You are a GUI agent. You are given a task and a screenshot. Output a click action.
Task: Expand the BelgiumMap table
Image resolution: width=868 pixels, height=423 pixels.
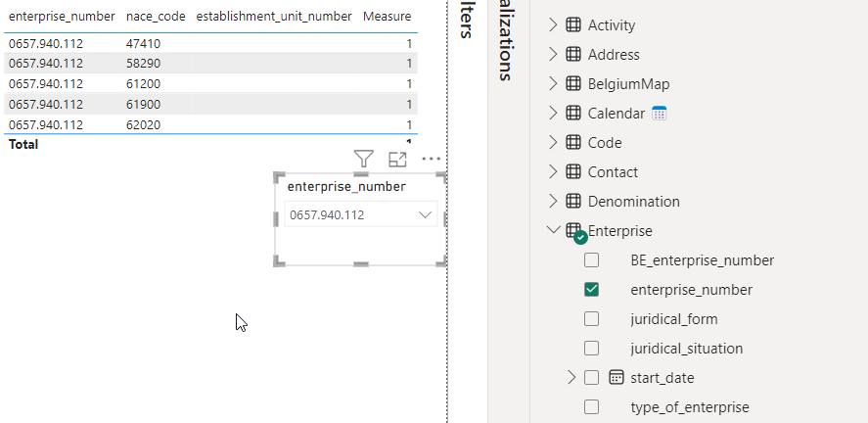(x=553, y=83)
